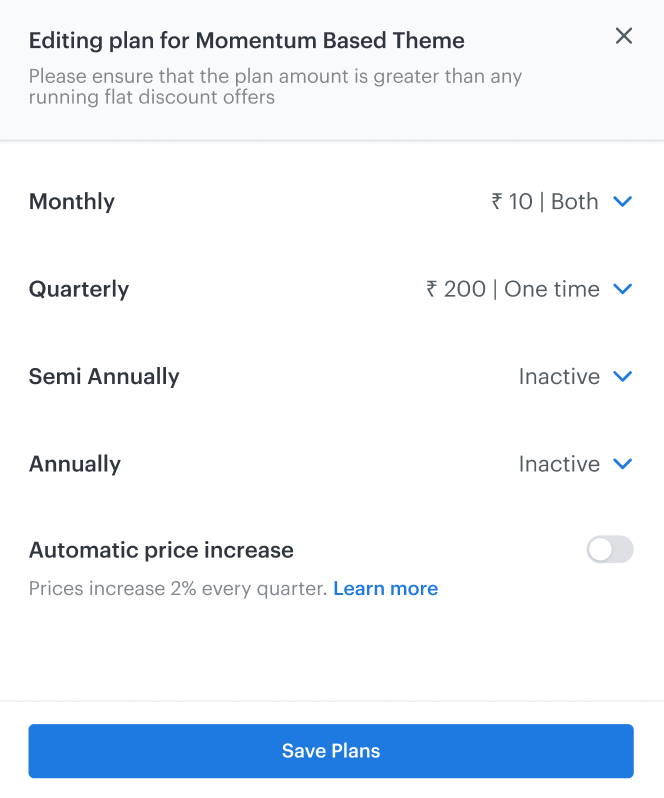Click the flat discount offers notice text
Image resolution: width=664 pixels, height=798 pixels.
[x=275, y=87]
